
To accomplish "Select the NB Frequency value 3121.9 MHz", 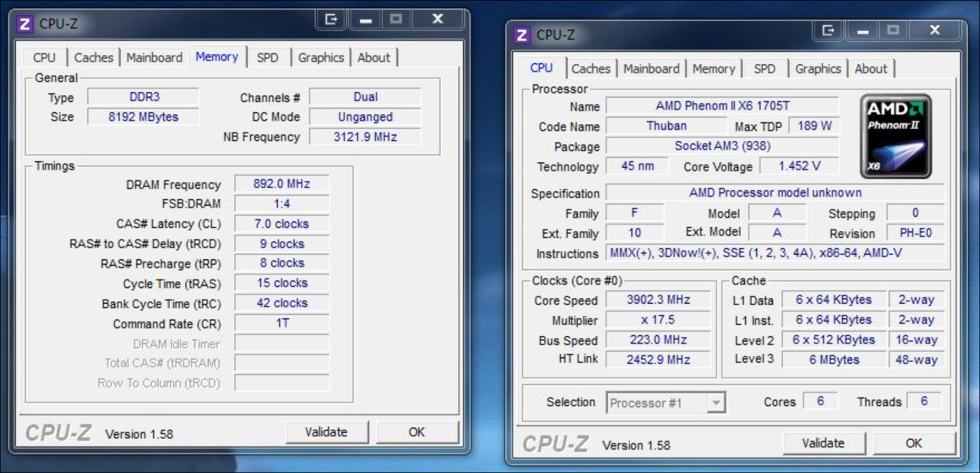I will click(x=365, y=137).
